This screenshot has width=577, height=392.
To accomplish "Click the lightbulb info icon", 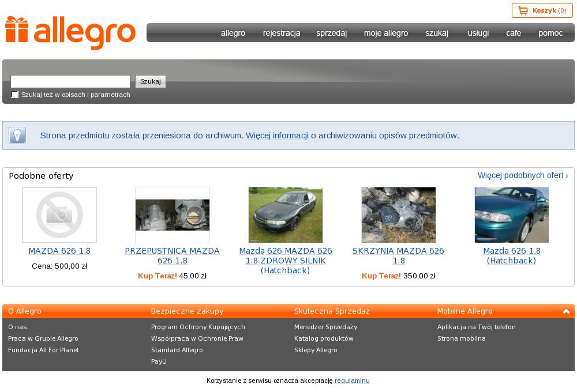I will (x=17, y=135).
